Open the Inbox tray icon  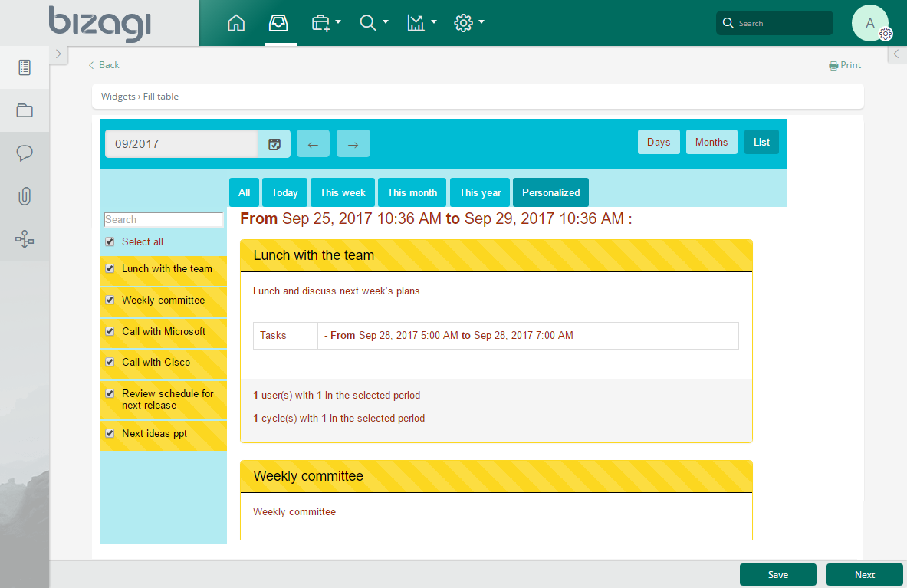point(280,23)
